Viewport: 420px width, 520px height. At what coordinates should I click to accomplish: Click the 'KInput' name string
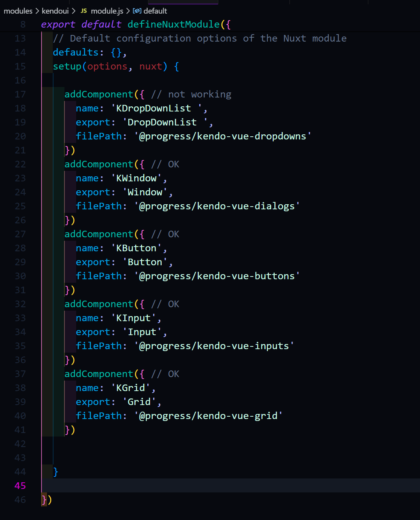point(133,318)
